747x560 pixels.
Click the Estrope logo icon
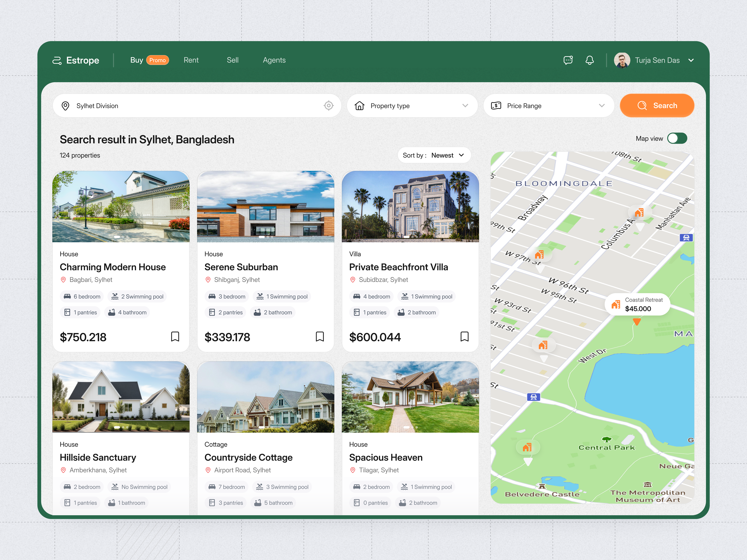(57, 61)
